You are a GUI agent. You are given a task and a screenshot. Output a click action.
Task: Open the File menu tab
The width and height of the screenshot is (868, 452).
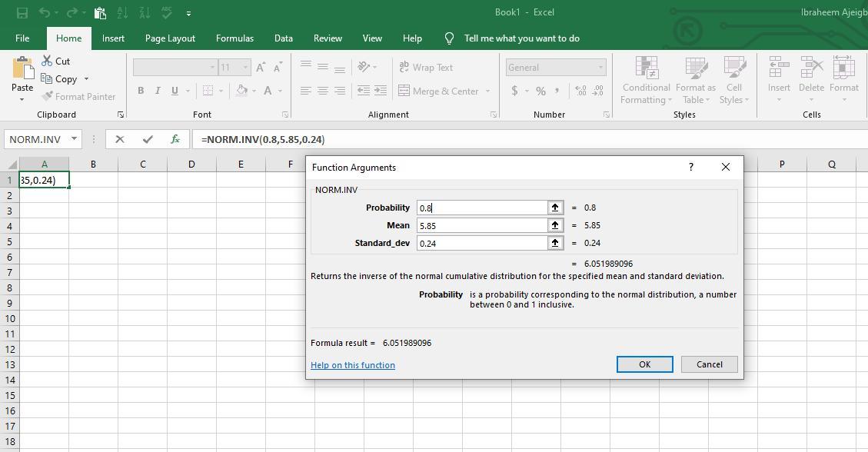point(22,38)
